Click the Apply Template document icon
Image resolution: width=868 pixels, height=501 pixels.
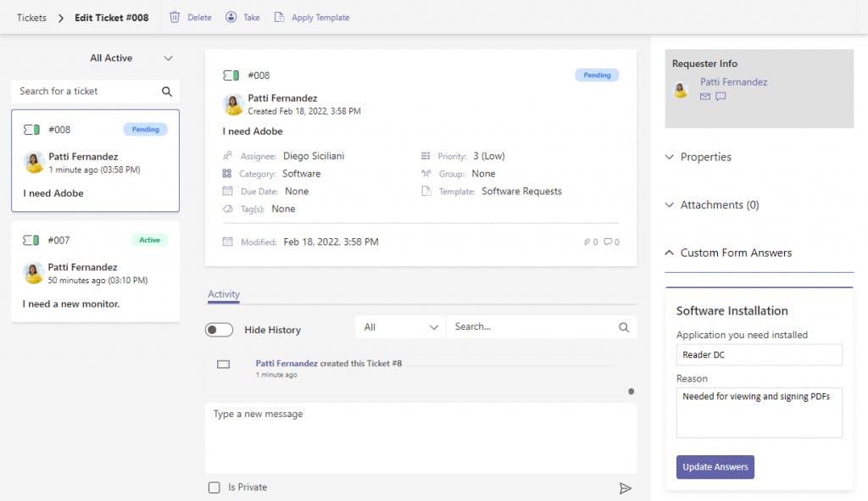coord(279,17)
